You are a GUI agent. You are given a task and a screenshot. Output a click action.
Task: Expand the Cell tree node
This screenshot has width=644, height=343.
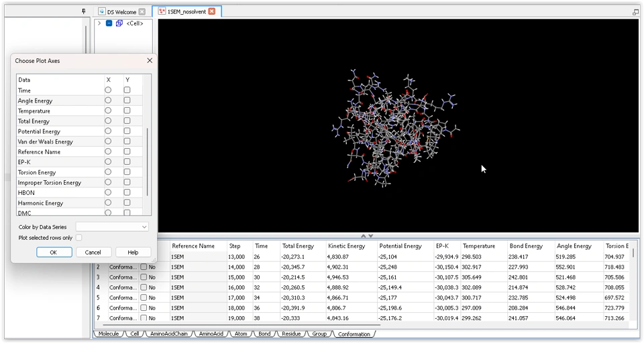(99, 23)
